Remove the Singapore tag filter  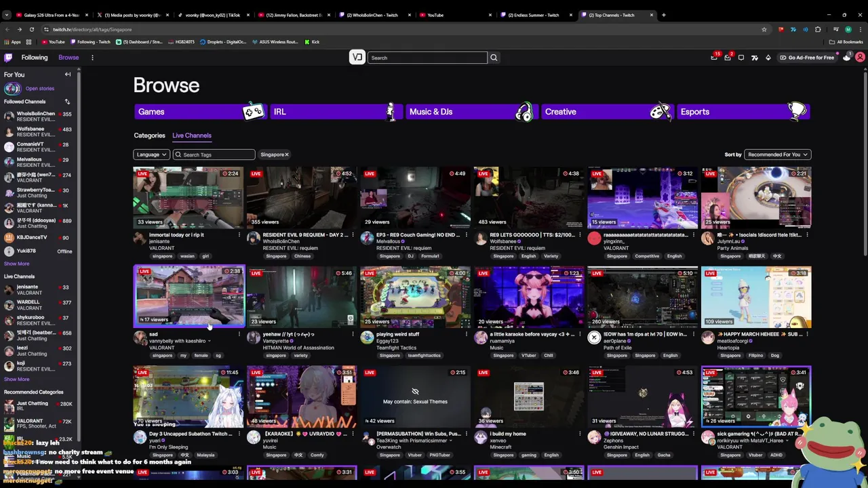pos(287,155)
